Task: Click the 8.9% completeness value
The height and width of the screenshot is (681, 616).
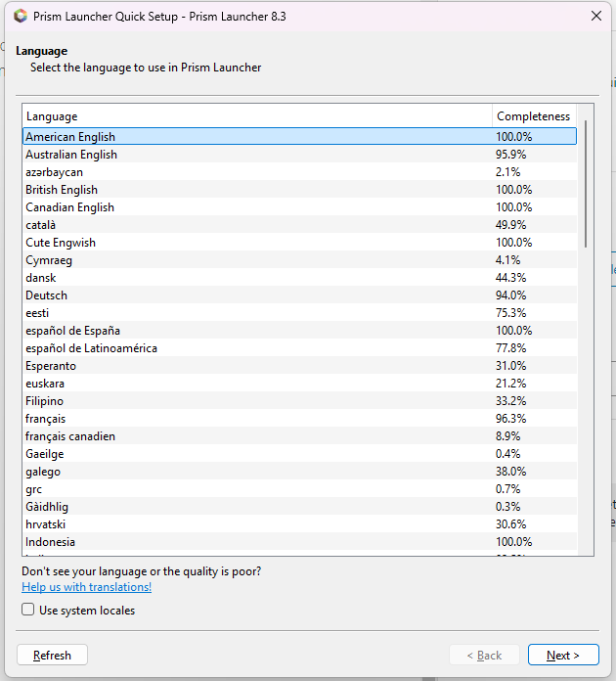Action: [x=507, y=436]
